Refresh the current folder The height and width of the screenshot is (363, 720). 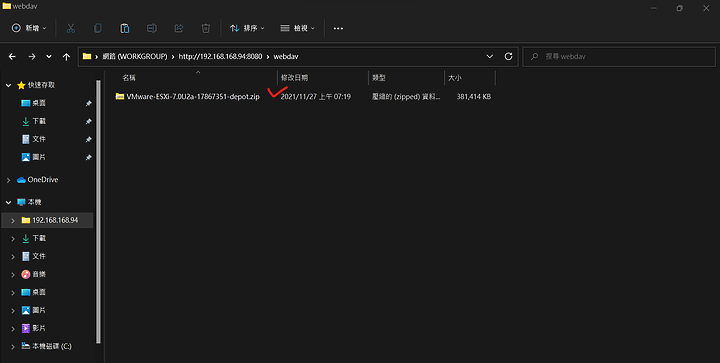508,56
